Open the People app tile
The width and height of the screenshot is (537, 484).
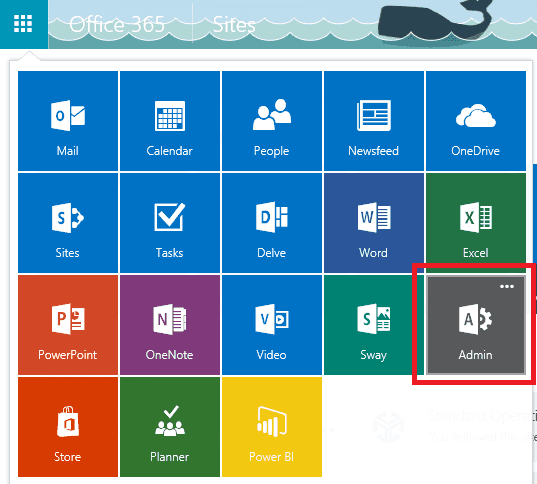[x=272, y=121]
